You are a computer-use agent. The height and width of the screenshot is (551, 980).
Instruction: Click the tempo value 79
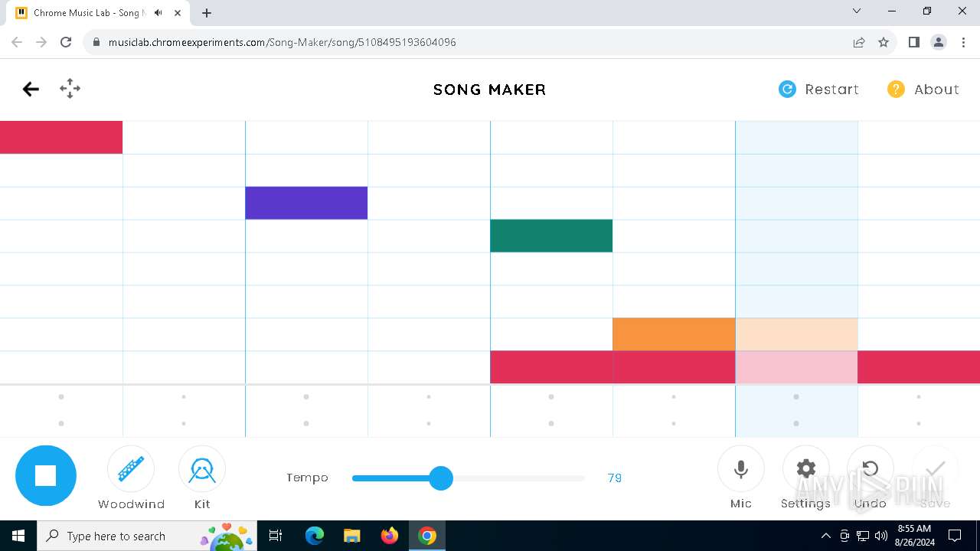point(614,478)
